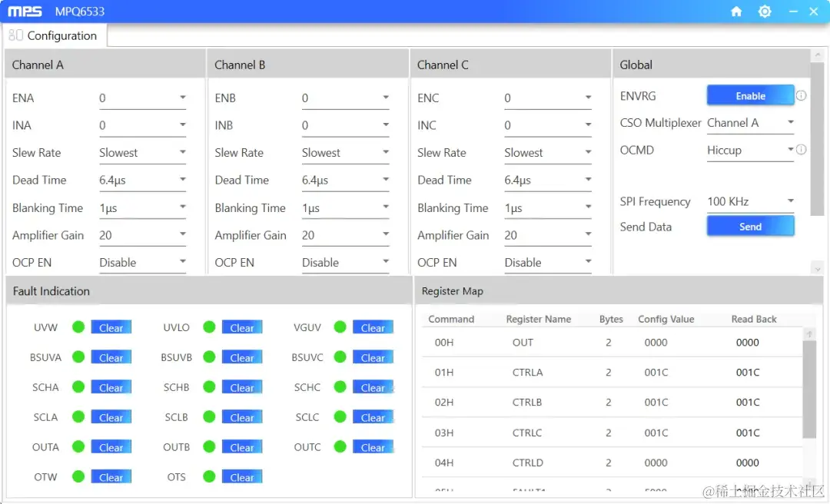
Task: Open Channel A OCP EN dropdown
Action: coord(142,263)
